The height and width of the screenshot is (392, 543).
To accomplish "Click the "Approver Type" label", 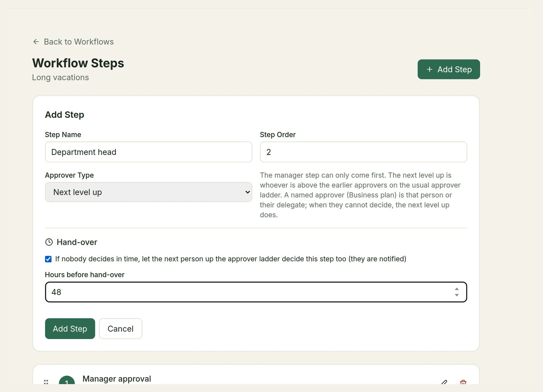I will pyautogui.click(x=70, y=175).
